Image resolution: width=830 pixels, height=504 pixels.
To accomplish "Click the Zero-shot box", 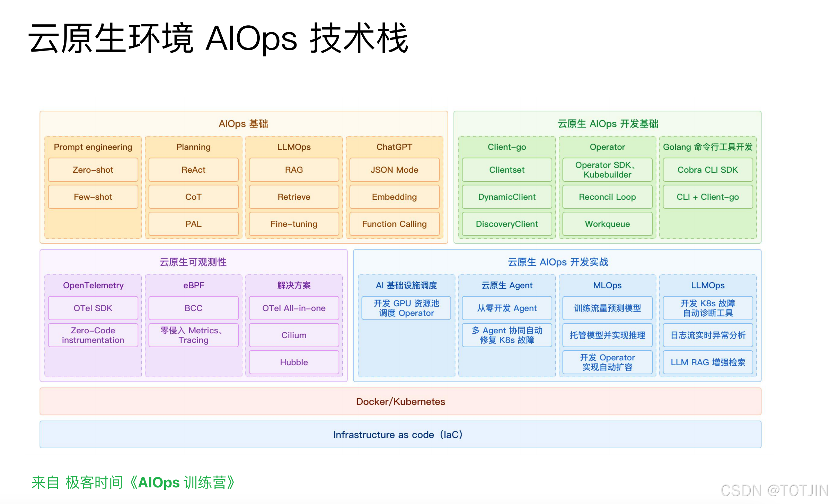I will [93, 170].
